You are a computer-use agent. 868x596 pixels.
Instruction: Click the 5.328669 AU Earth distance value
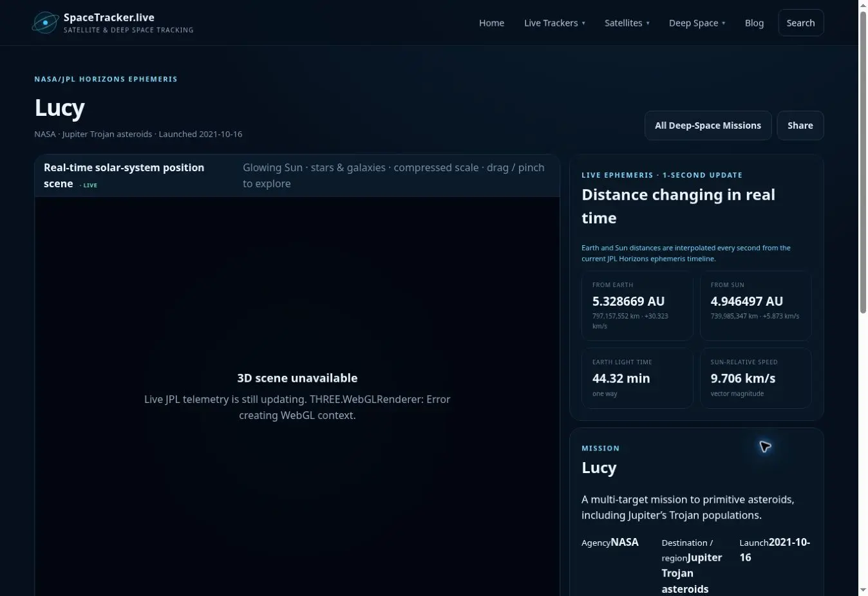(x=628, y=301)
